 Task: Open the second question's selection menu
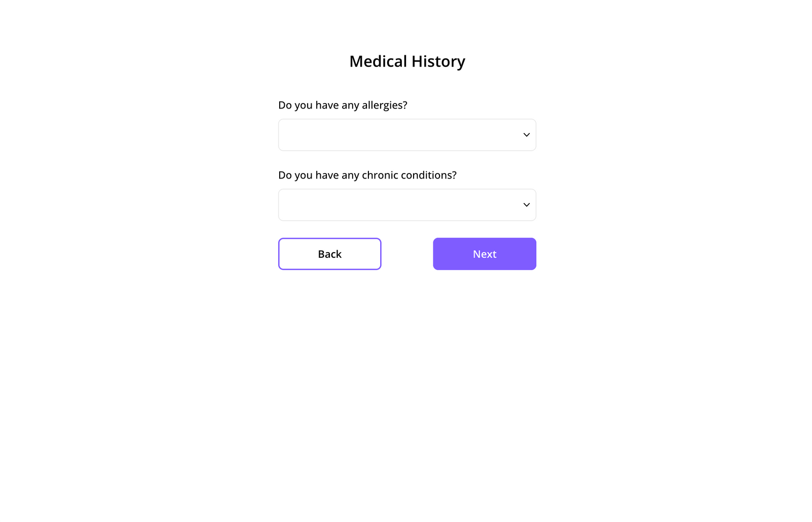tap(407, 204)
